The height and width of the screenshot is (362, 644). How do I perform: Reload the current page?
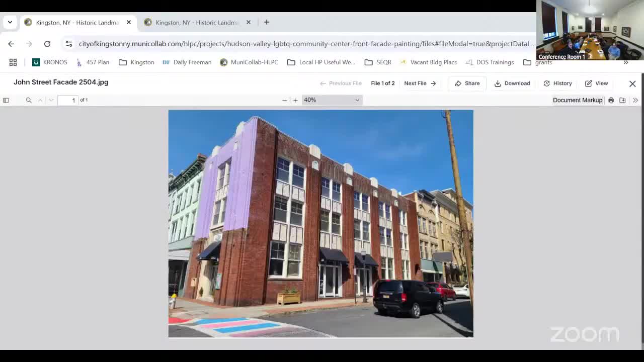coord(47,44)
